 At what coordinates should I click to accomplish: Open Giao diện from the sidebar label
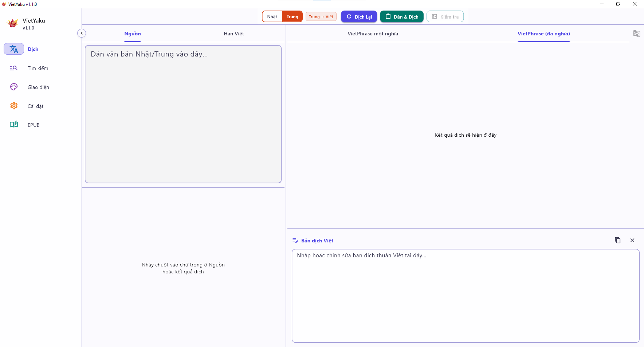click(38, 87)
